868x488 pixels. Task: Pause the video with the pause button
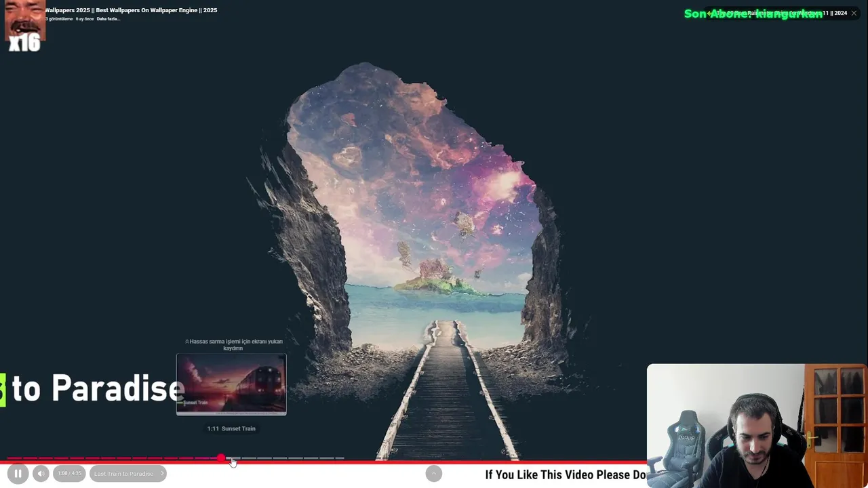point(18,474)
